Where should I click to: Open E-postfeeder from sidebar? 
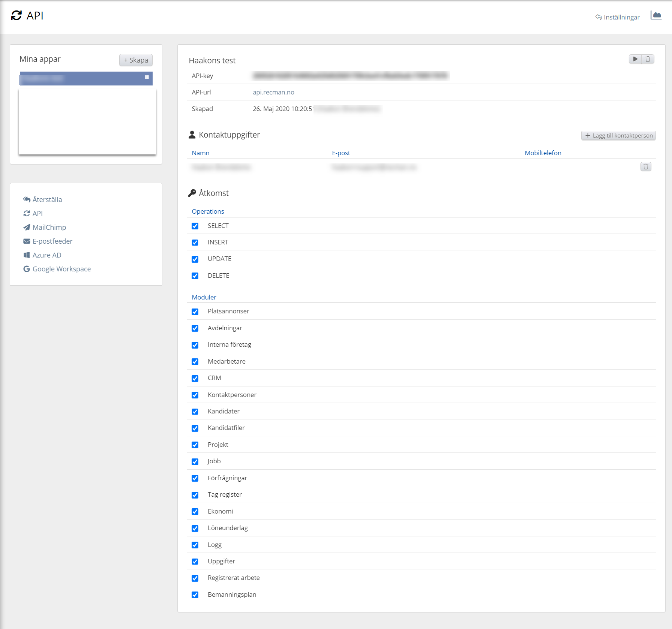(x=52, y=241)
